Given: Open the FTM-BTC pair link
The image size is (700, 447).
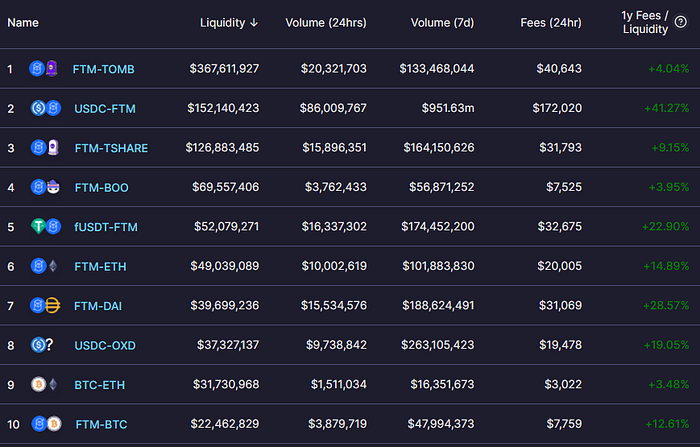Looking at the screenshot, I should pyautogui.click(x=101, y=424).
